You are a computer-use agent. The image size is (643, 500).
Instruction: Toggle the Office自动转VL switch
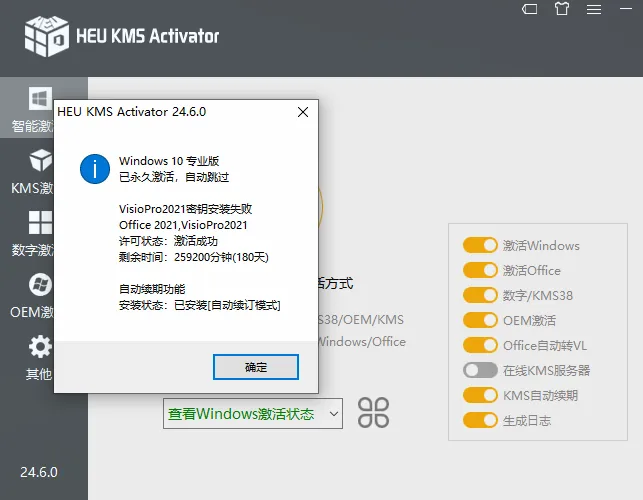pos(480,345)
